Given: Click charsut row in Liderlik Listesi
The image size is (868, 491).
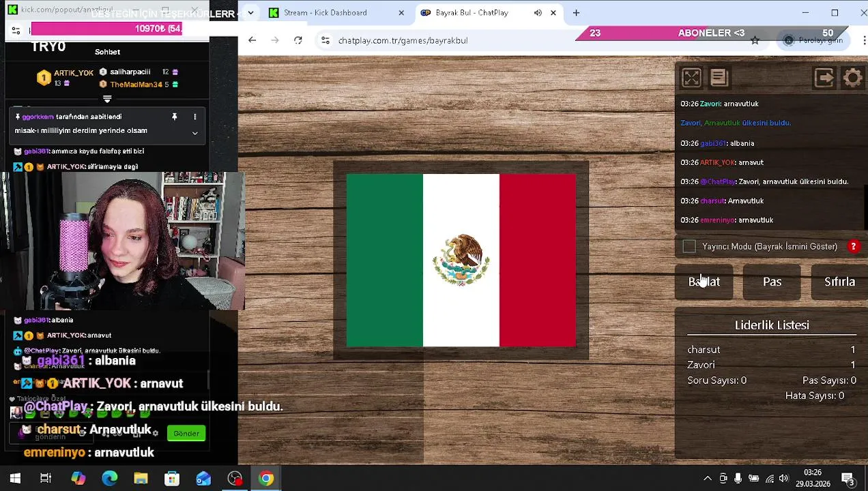Looking at the screenshot, I should pos(772,350).
